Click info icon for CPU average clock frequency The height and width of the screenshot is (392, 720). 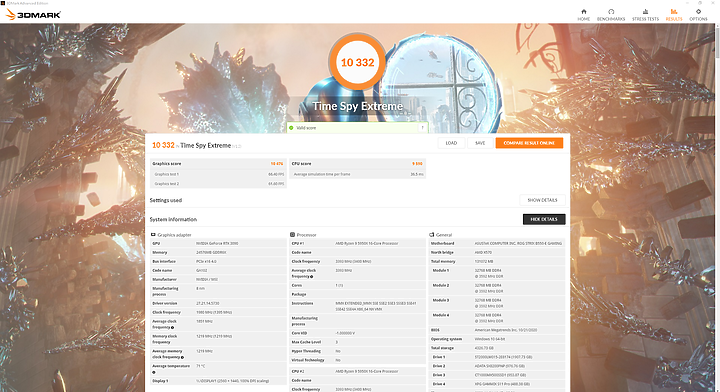click(312, 276)
